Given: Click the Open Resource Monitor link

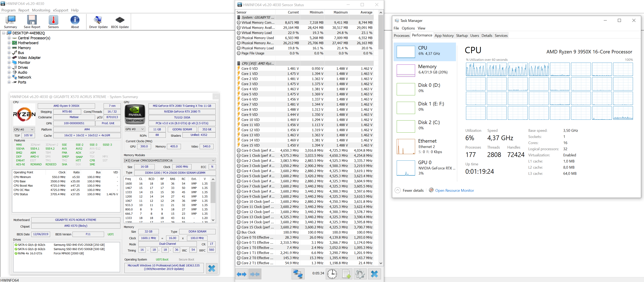Looking at the screenshot, I should pos(454,190).
